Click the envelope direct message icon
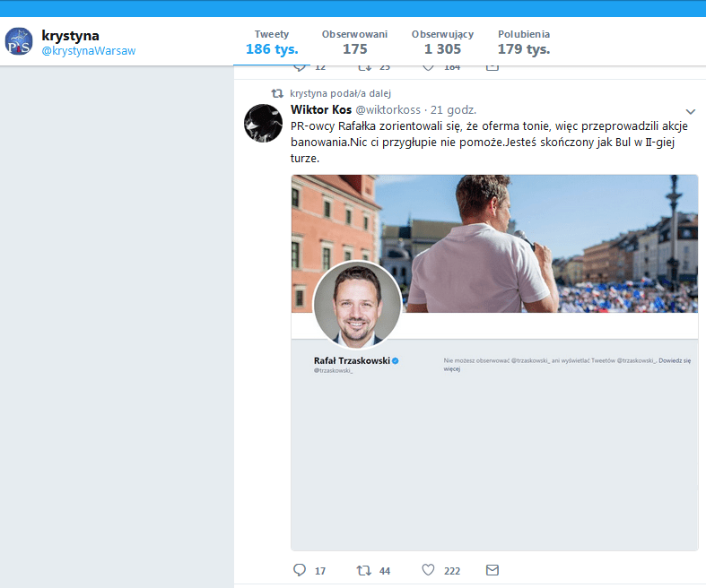The width and height of the screenshot is (706, 588). [x=492, y=570]
